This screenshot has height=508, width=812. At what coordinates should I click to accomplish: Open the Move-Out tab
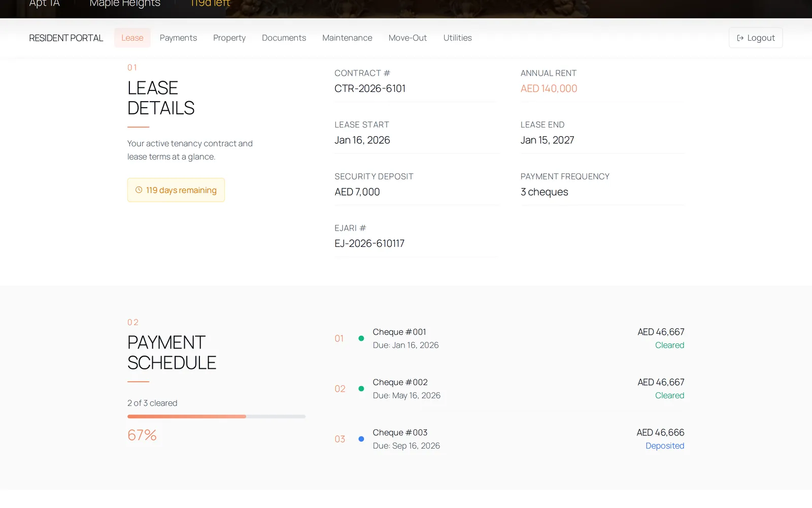[x=408, y=38]
